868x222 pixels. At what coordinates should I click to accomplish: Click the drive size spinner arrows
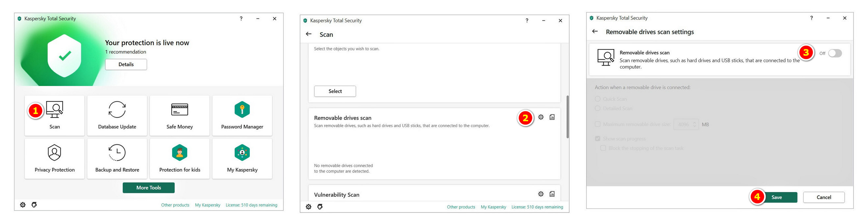pyautogui.click(x=695, y=125)
